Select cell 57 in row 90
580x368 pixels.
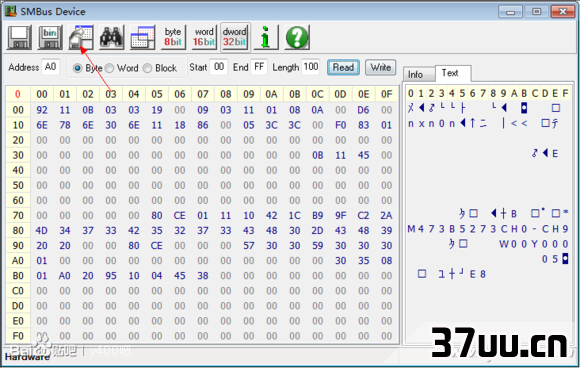pos(249,246)
